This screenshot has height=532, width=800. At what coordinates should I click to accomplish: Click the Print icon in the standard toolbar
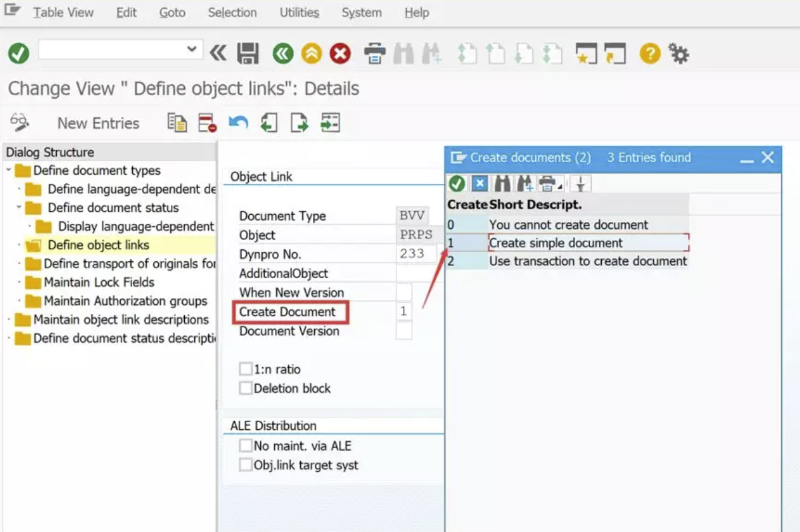click(375, 53)
